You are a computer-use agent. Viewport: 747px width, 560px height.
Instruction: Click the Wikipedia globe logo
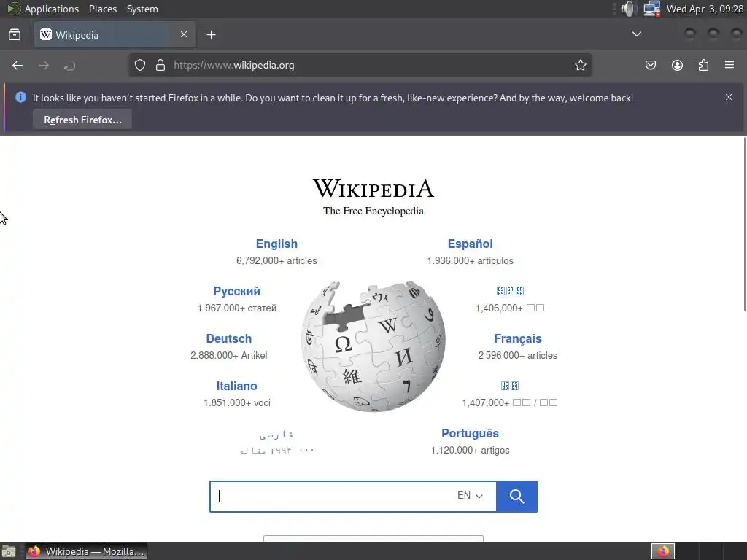pyautogui.click(x=373, y=346)
